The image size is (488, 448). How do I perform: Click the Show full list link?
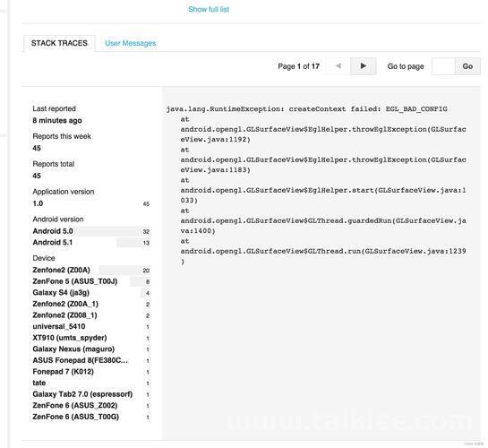(209, 9)
